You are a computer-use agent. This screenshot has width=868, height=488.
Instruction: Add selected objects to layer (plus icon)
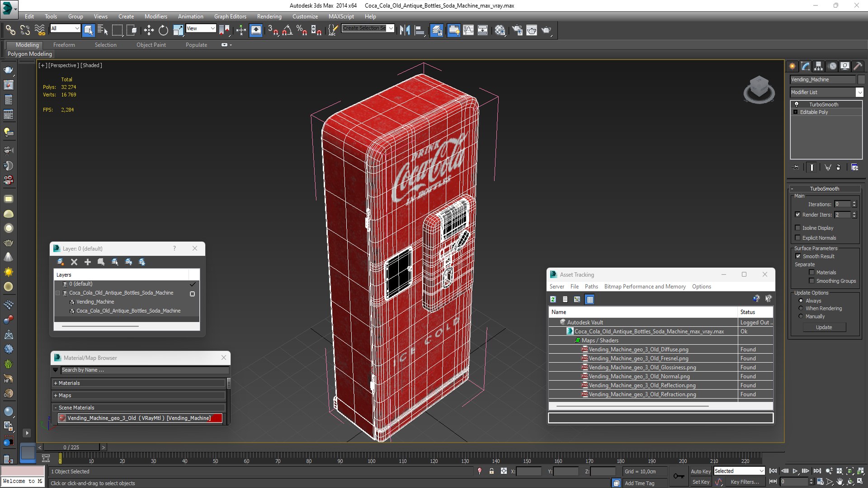(x=88, y=262)
